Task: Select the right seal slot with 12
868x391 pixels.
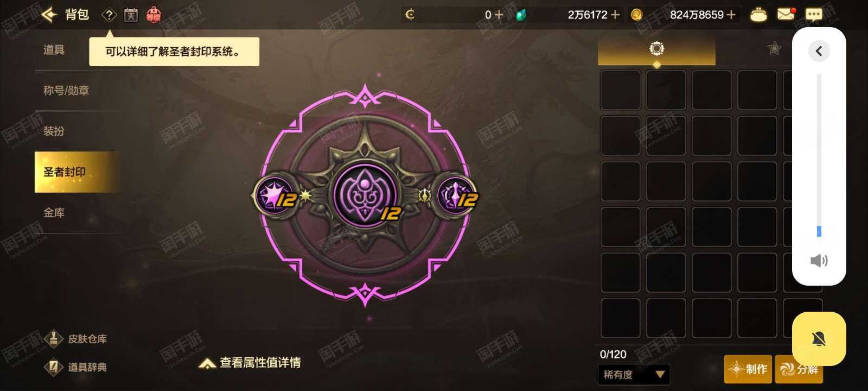Action: point(456,195)
